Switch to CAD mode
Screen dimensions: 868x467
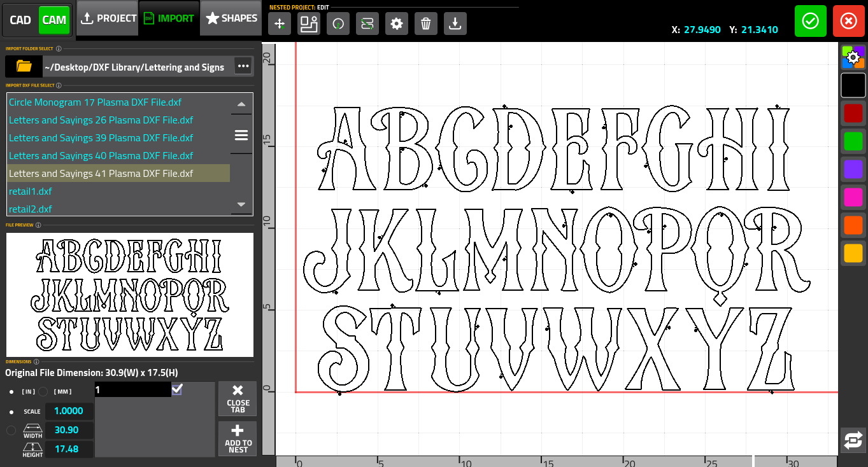(20, 20)
